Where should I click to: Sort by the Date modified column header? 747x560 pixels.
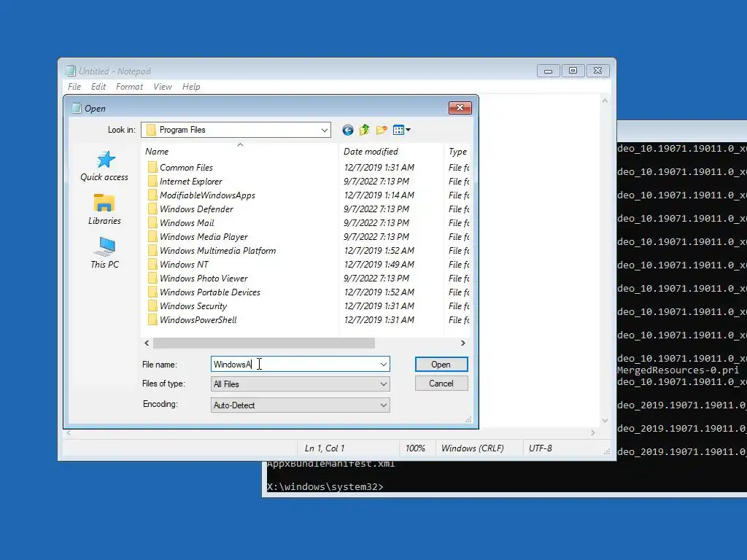click(x=391, y=152)
